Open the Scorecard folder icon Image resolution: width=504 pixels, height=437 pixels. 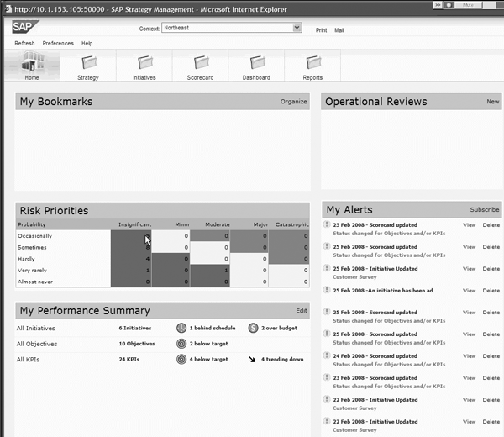coord(201,62)
